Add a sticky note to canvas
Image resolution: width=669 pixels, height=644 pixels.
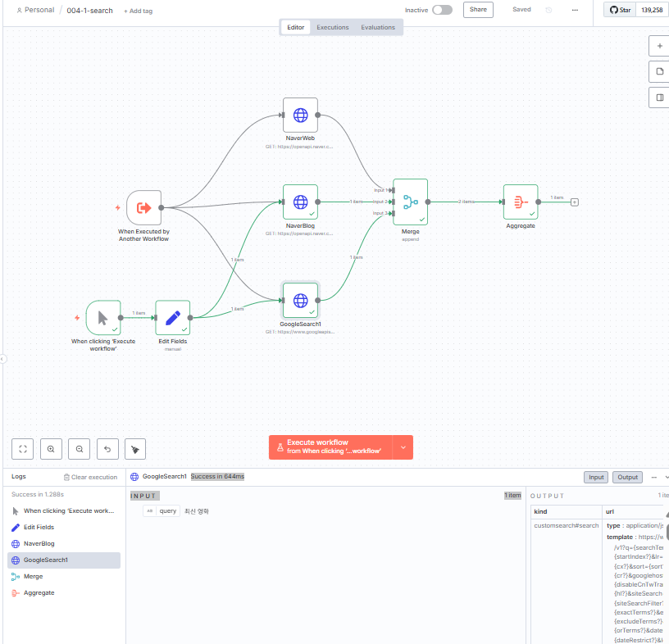(660, 71)
